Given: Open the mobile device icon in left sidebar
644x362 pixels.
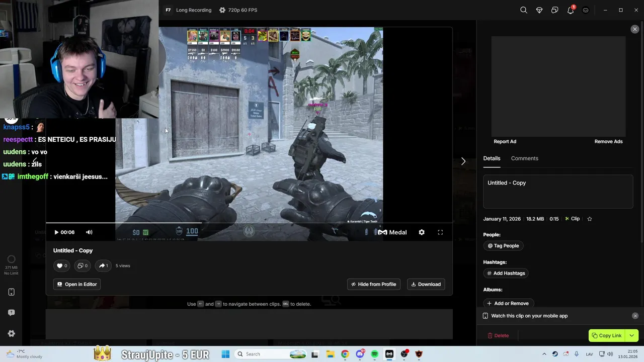Looking at the screenshot, I should [11, 292].
